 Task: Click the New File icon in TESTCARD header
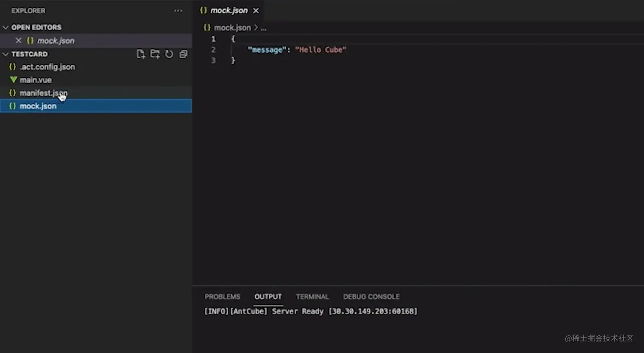[x=140, y=54]
